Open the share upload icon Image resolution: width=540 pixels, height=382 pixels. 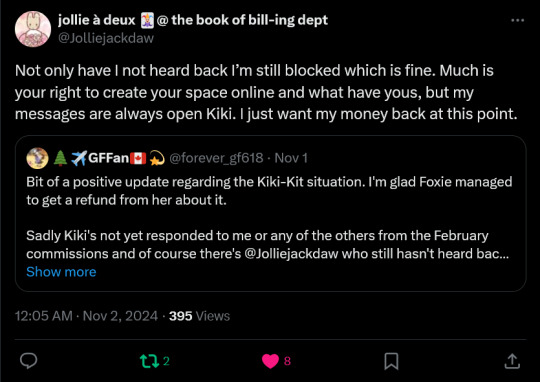click(x=512, y=361)
